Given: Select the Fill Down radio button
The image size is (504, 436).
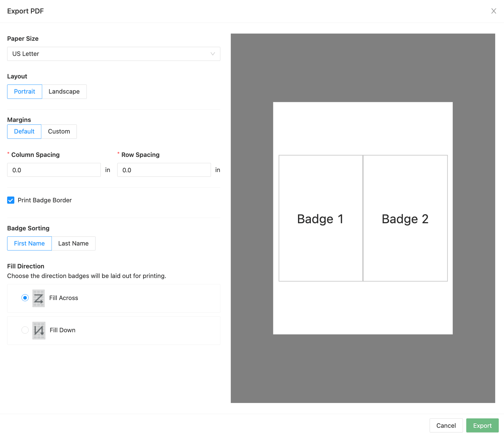Looking at the screenshot, I should pos(25,330).
